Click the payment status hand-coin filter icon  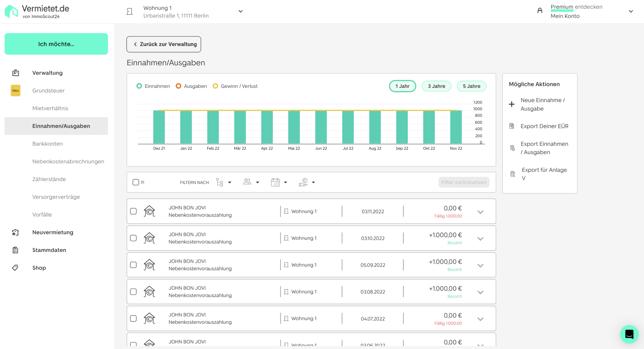(304, 182)
